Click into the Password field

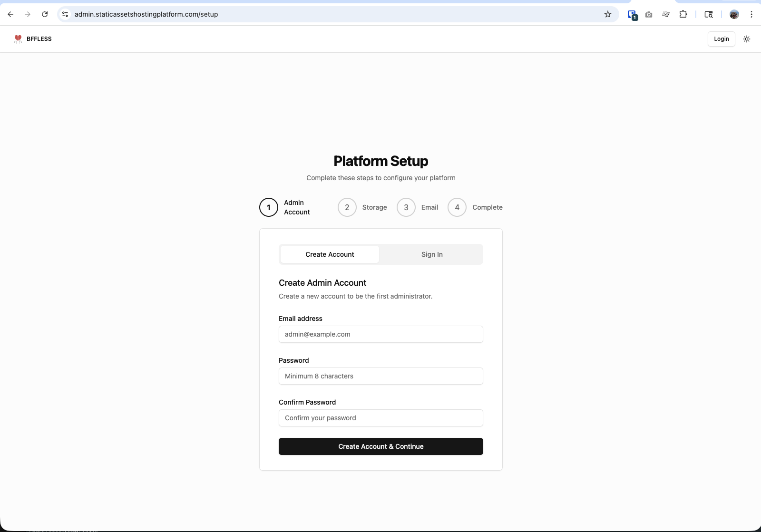[380, 376]
